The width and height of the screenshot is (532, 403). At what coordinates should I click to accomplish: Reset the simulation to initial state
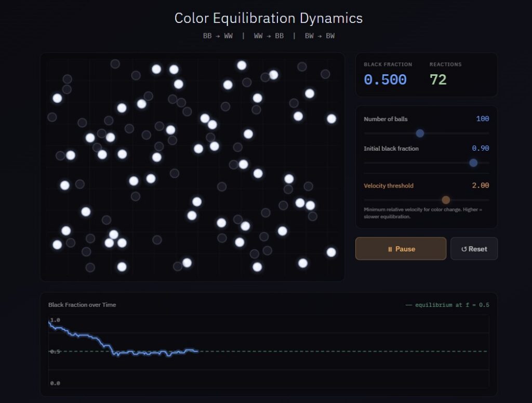pyautogui.click(x=474, y=249)
